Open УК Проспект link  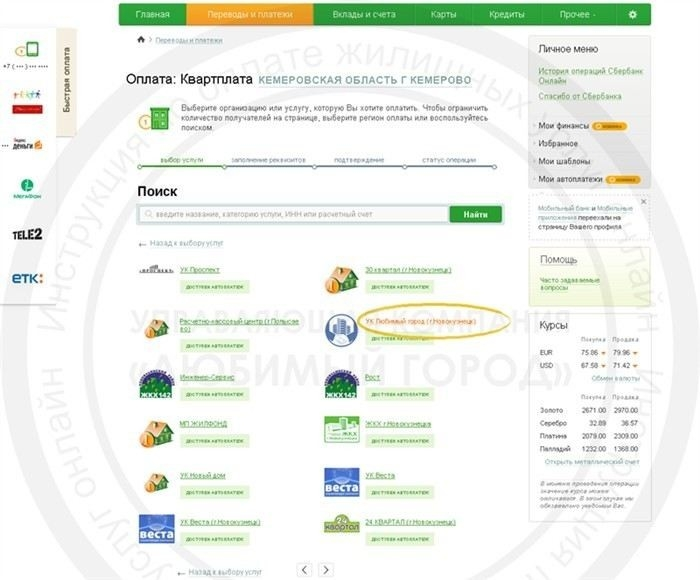click(200, 270)
